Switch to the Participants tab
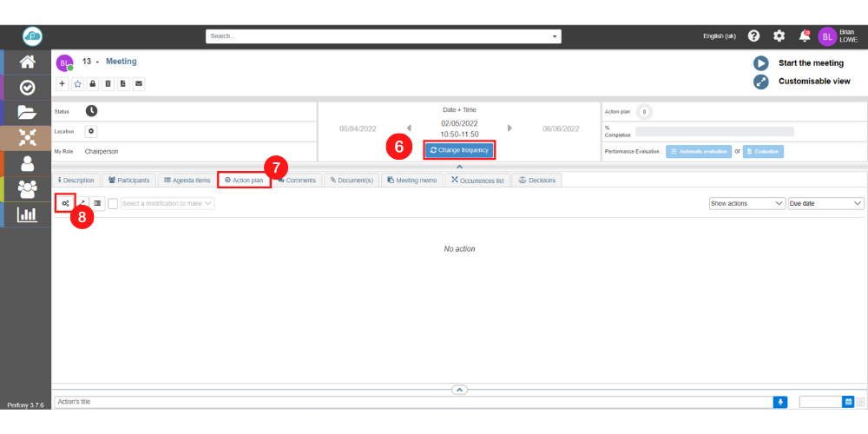868x434 pixels. pos(128,180)
